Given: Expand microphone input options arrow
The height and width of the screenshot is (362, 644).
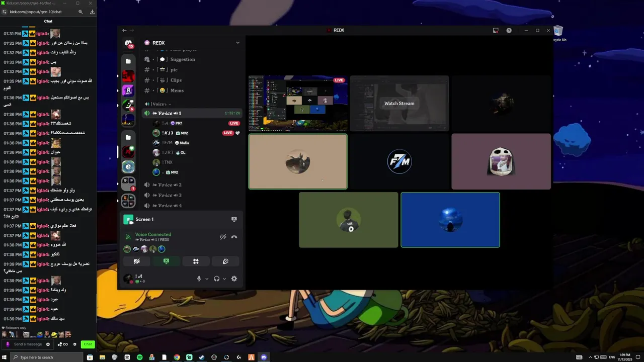Looking at the screenshot, I should point(207,279).
